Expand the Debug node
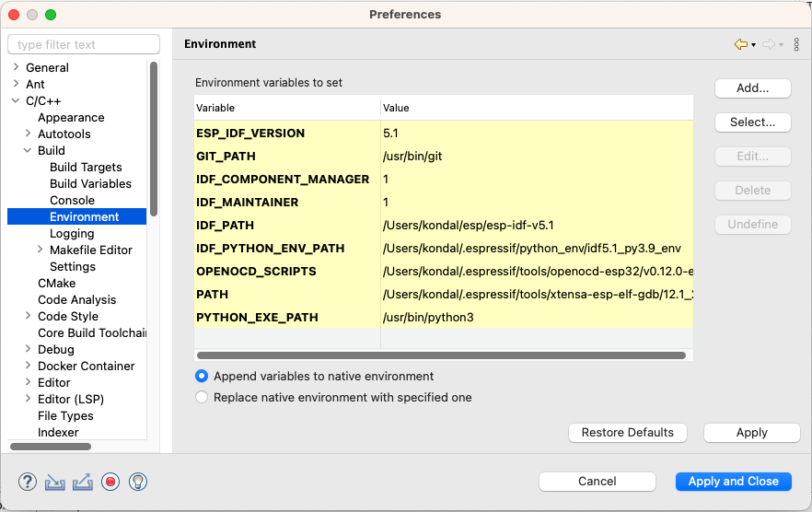This screenshot has width=812, height=512. [28, 349]
